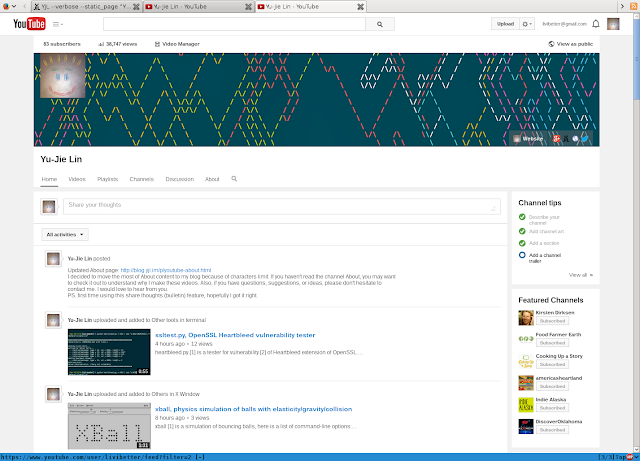The image size is (640, 461).
Task: Open Food Farmer Earth channel icon
Action: 526,339
